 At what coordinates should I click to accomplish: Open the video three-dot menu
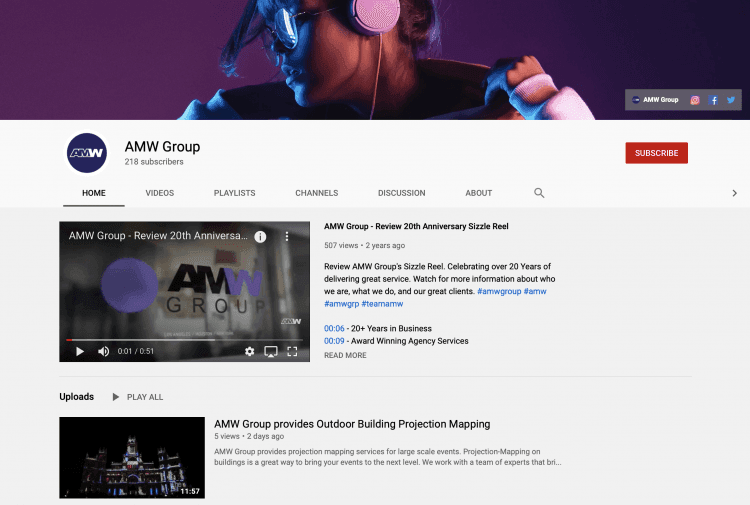click(x=287, y=236)
